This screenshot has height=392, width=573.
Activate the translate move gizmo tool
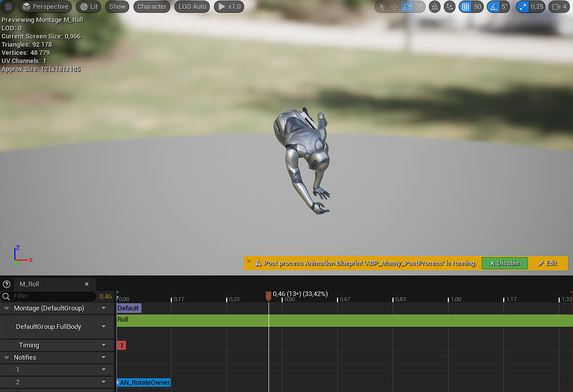click(394, 7)
